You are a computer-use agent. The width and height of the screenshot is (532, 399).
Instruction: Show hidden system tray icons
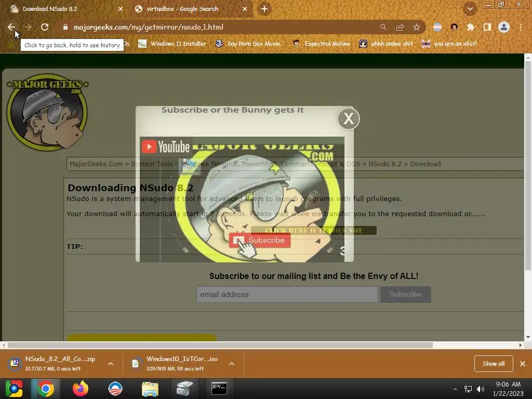point(455,389)
